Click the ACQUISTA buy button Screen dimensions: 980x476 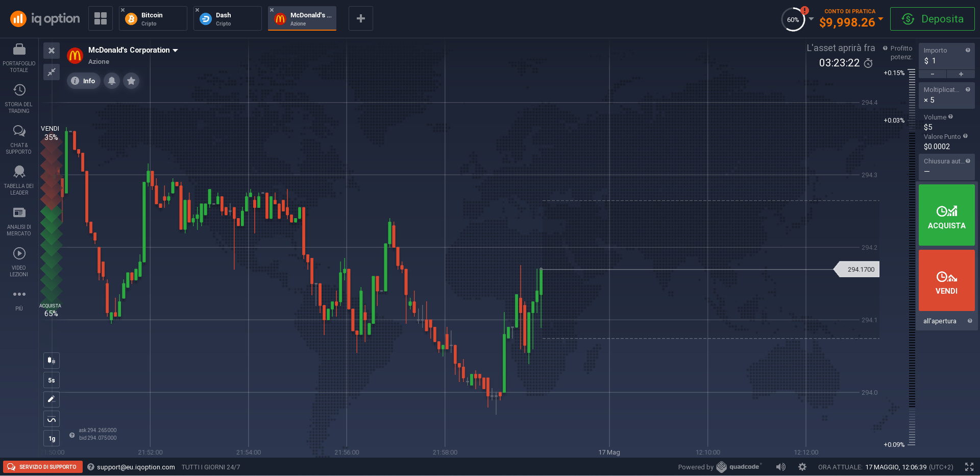[x=947, y=216]
